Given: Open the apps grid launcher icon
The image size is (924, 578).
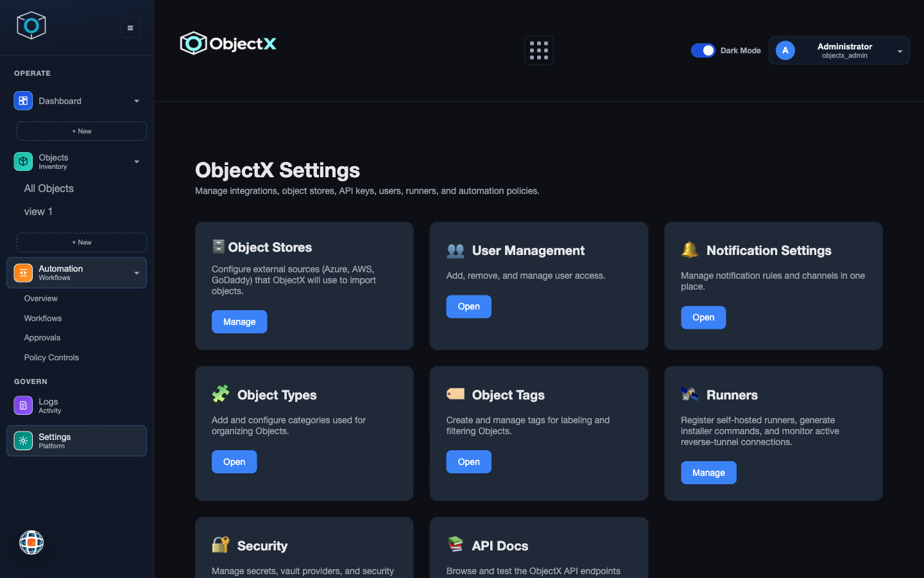Looking at the screenshot, I should 539,51.
